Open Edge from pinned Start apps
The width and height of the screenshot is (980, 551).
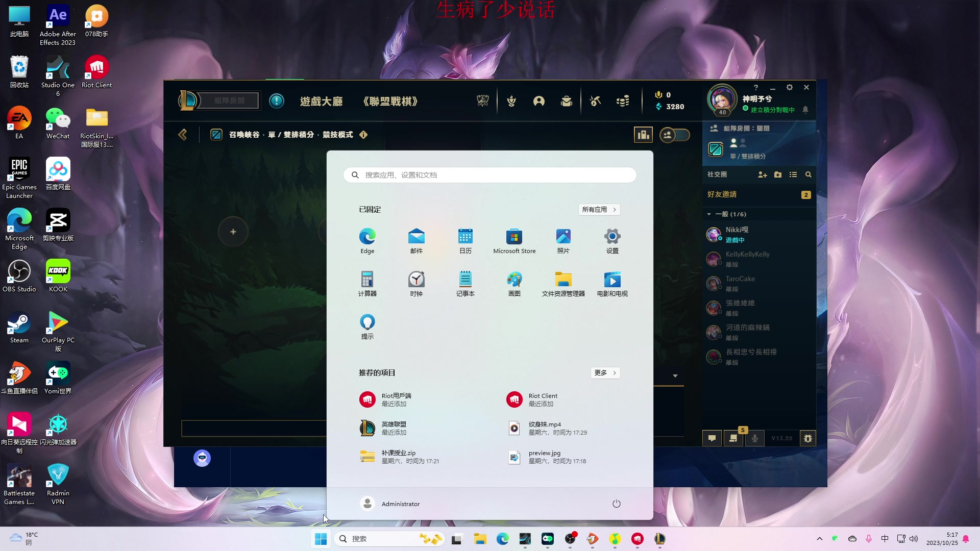pos(367,241)
